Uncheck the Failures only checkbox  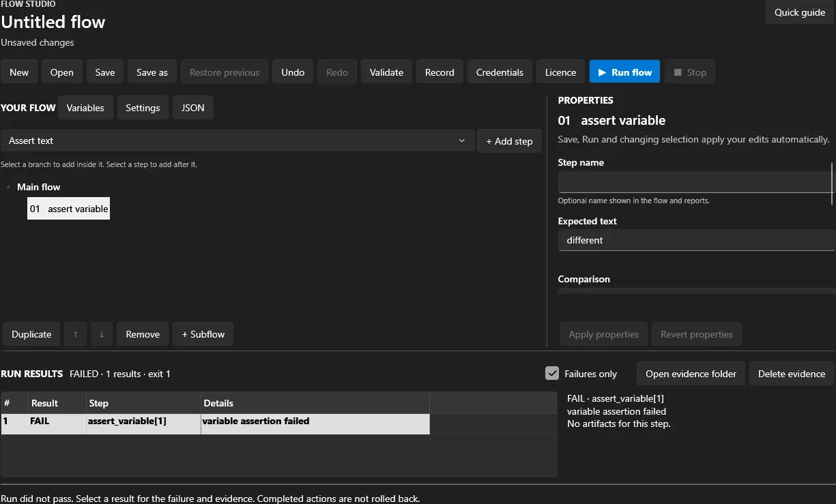click(552, 374)
